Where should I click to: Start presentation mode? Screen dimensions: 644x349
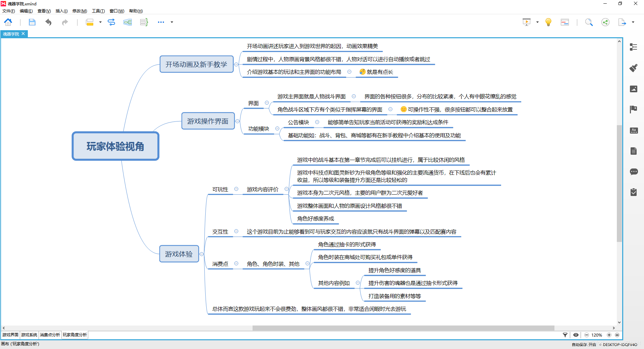pyautogui.click(x=527, y=22)
